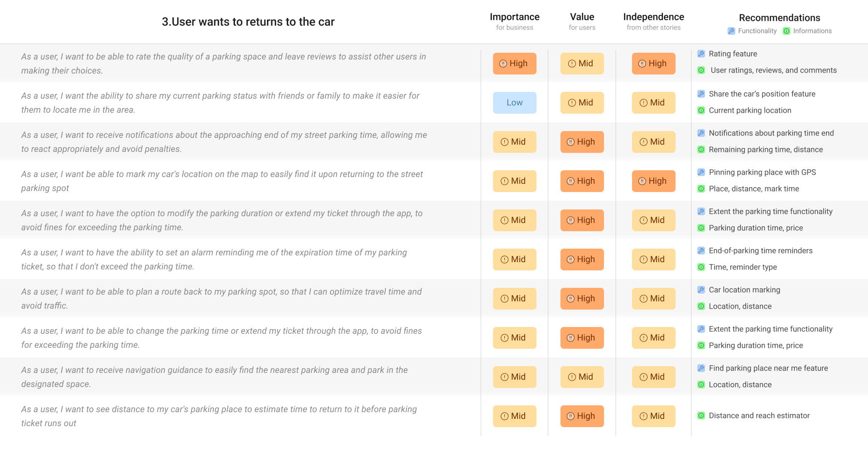
Task: Click the green icon beside Distance and reach estimator
Action: click(701, 416)
